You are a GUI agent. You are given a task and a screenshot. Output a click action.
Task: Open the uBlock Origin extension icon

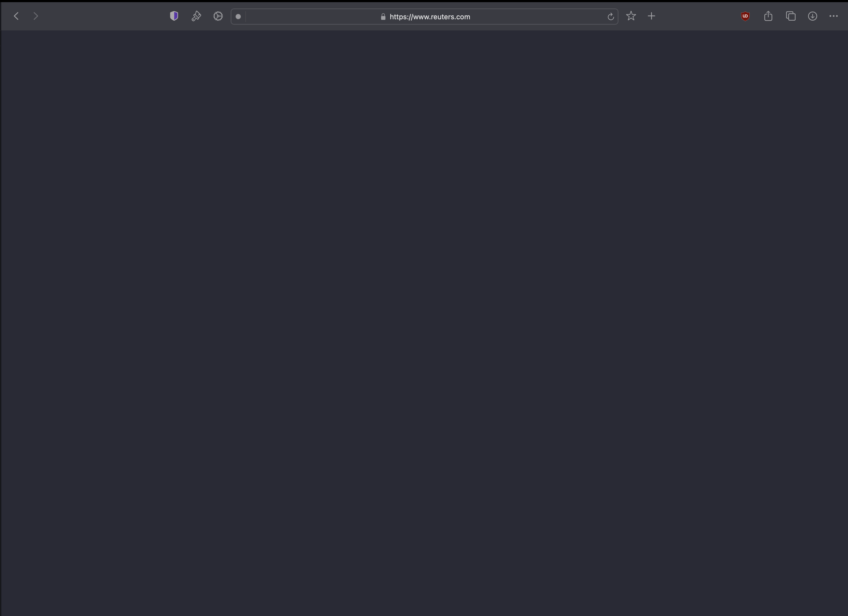(x=745, y=16)
